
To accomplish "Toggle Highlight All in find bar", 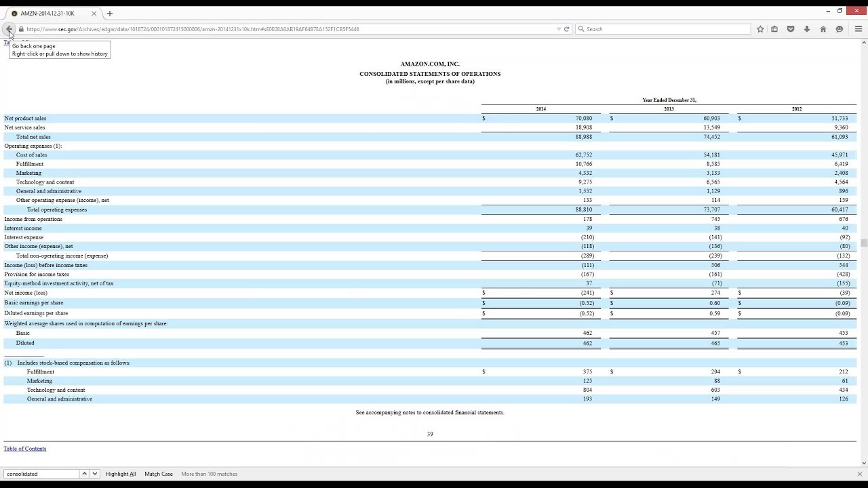I will point(121,474).
